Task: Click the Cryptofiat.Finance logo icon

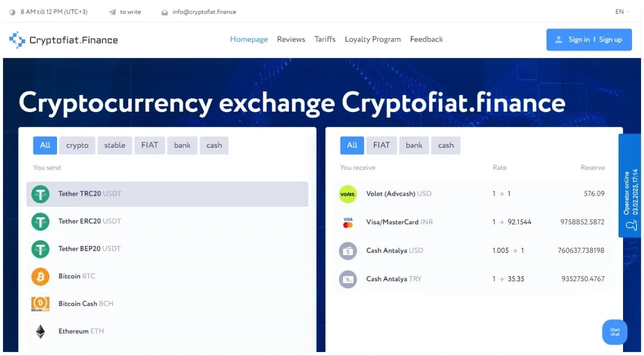Action: [17, 40]
